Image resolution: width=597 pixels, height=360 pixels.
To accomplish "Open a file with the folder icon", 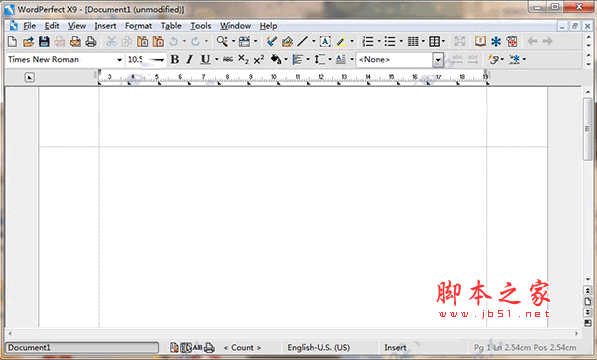I will tap(28, 41).
